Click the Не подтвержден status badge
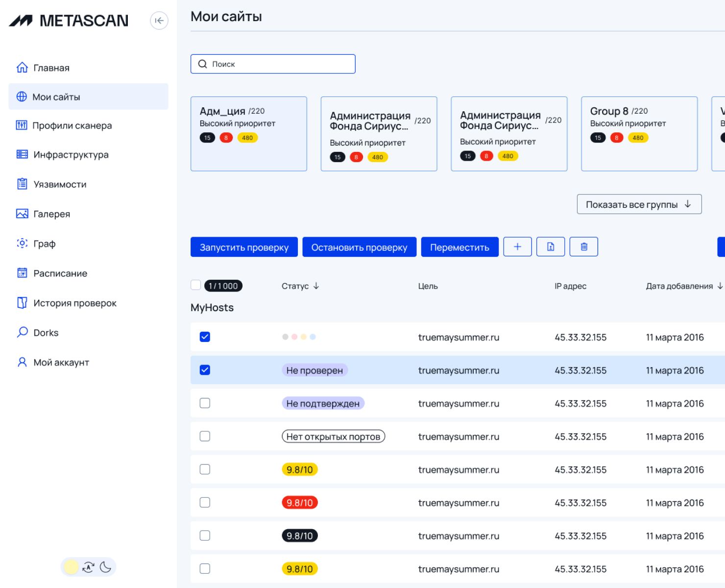725x588 pixels. pyautogui.click(x=323, y=403)
